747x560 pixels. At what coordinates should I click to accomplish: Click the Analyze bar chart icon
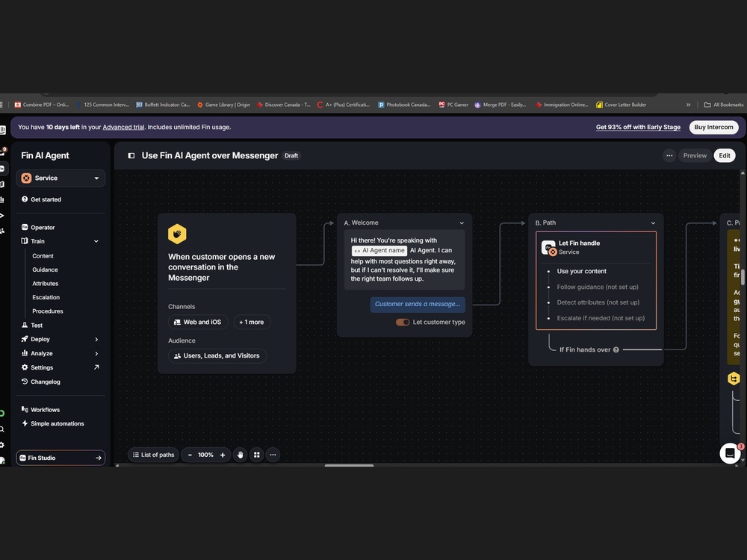(x=25, y=353)
